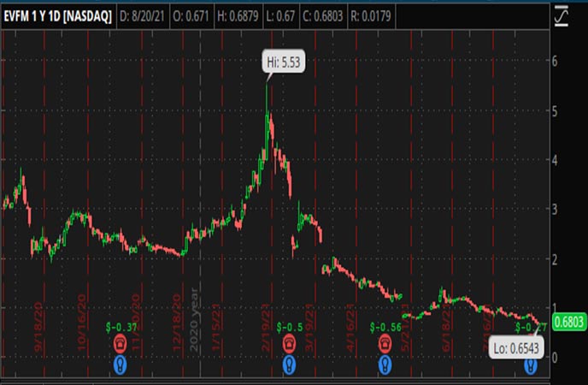588x385 pixels.
Task: Click the 6/18/21 expiration date label
Action: (x=446, y=327)
